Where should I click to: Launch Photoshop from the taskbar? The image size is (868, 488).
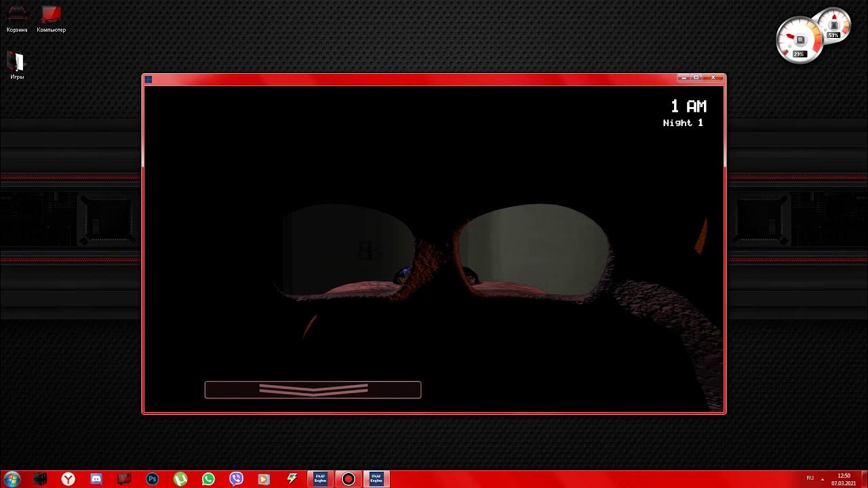tap(153, 479)
